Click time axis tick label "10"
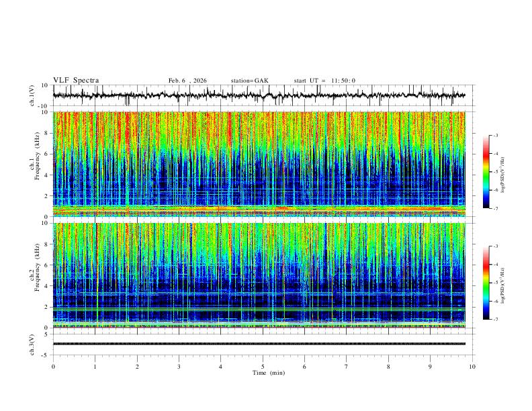 click(472, 367)
